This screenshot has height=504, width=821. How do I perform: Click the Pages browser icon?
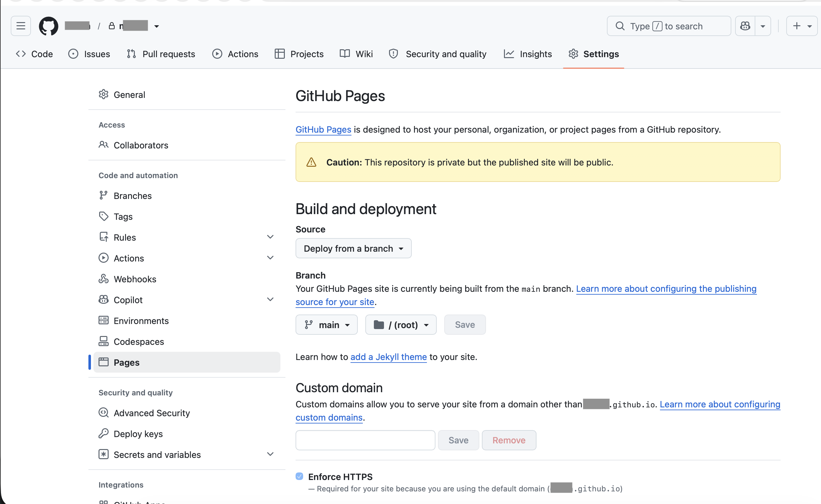103,362
